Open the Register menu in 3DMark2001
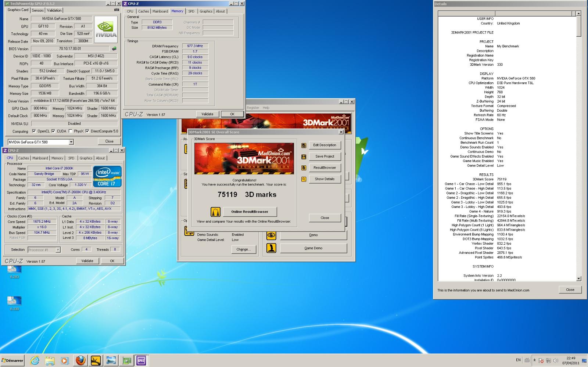Screen dimensions: 588x367 [253, 108]
